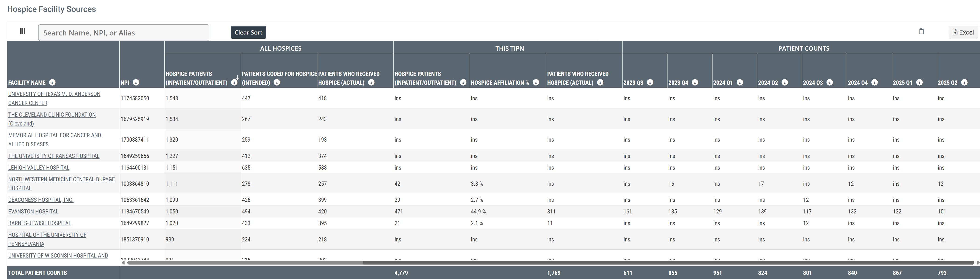Image resolution: width=980 pixels, height=279 pixels.
Task: Export the table with Excel button
Action: click(x=963, y=32)
